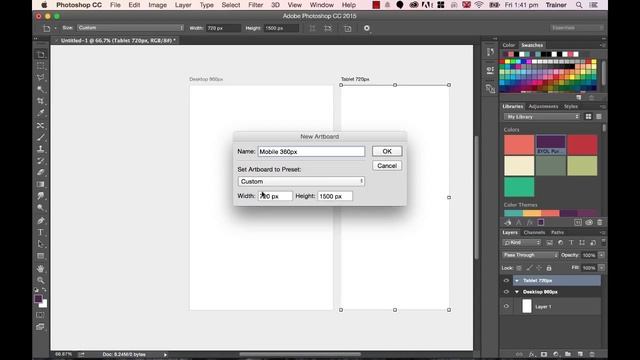The width and height of the screenshot is (640, 360).
Task: Select the Pen tool
Action: click(x=40, y=220)
